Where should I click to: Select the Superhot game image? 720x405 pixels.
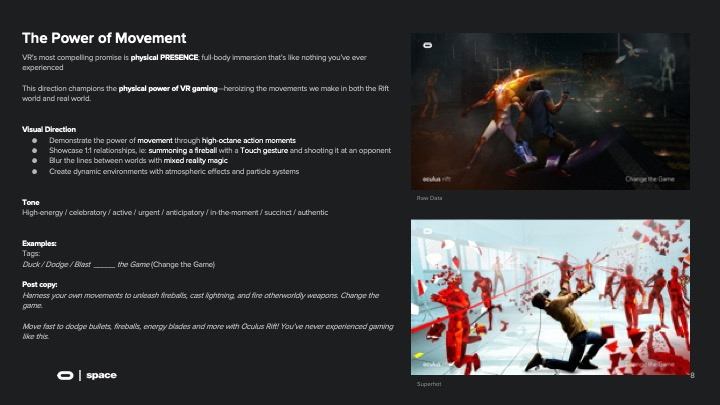550,297
